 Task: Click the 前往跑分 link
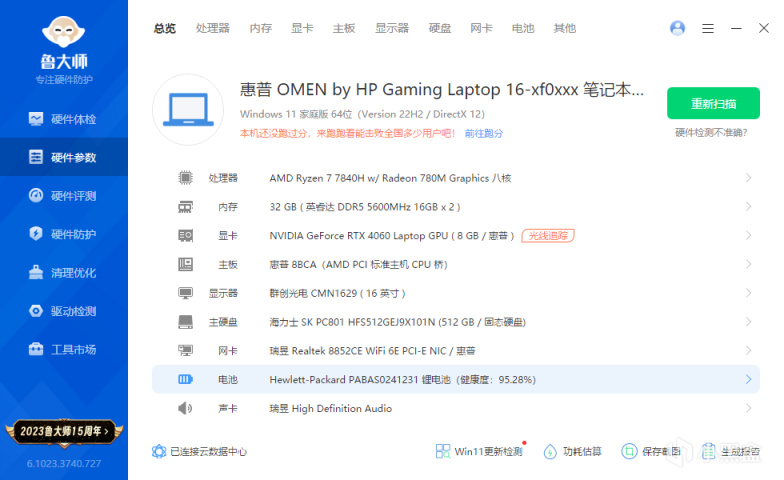coord(484,134)
